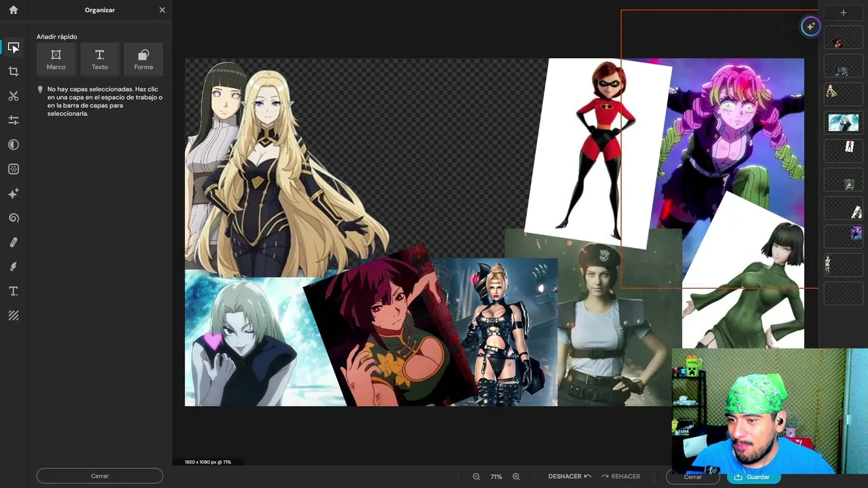Add a Marco frame via quick add
Screen dimensions: 868x488
56,59
